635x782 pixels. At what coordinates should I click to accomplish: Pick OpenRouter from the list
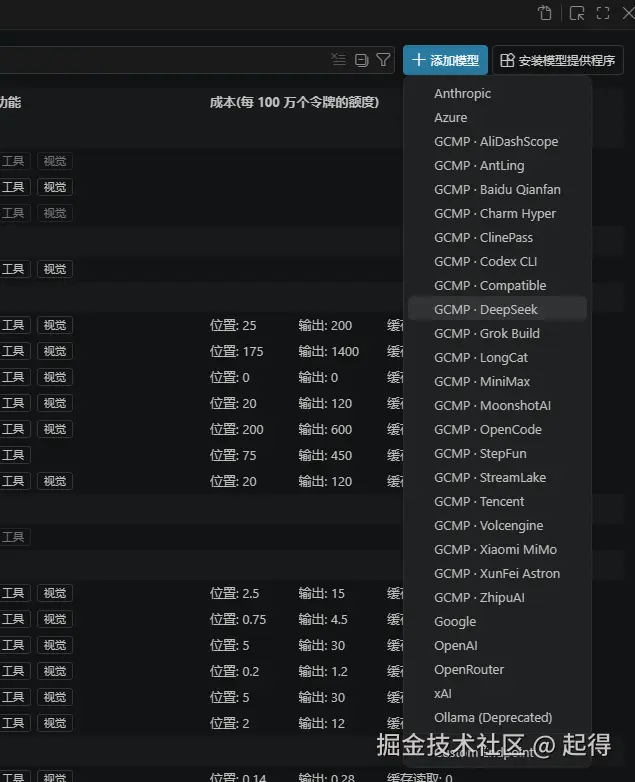(497, 669)
